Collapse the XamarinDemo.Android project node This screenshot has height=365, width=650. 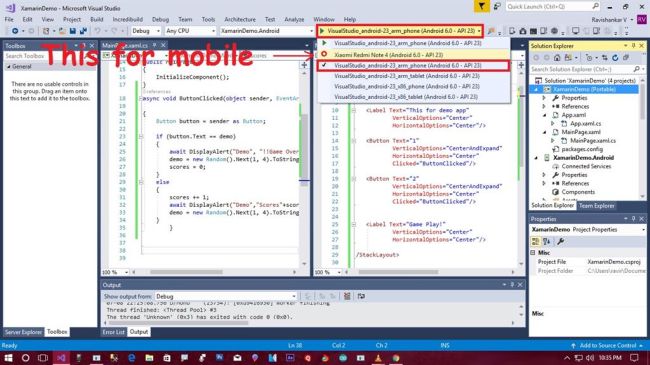coord(536,158)
